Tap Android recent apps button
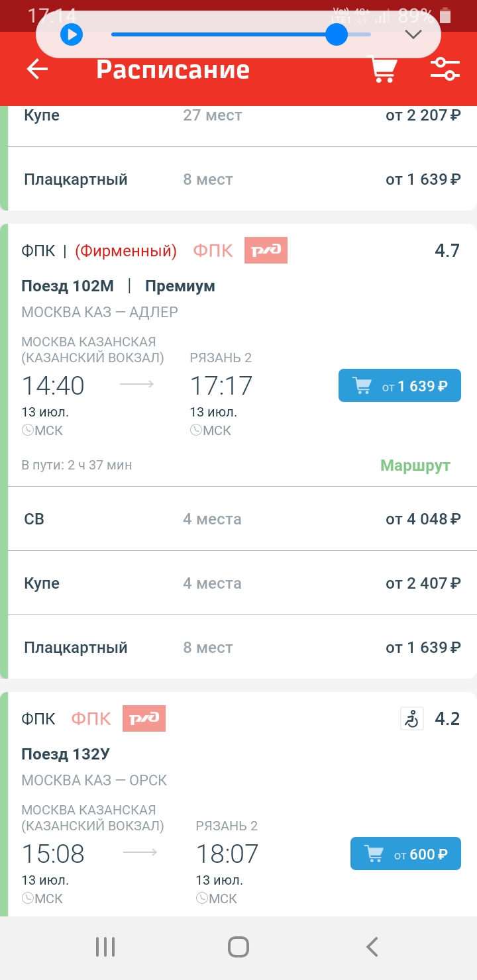 [x=105, y=947]
